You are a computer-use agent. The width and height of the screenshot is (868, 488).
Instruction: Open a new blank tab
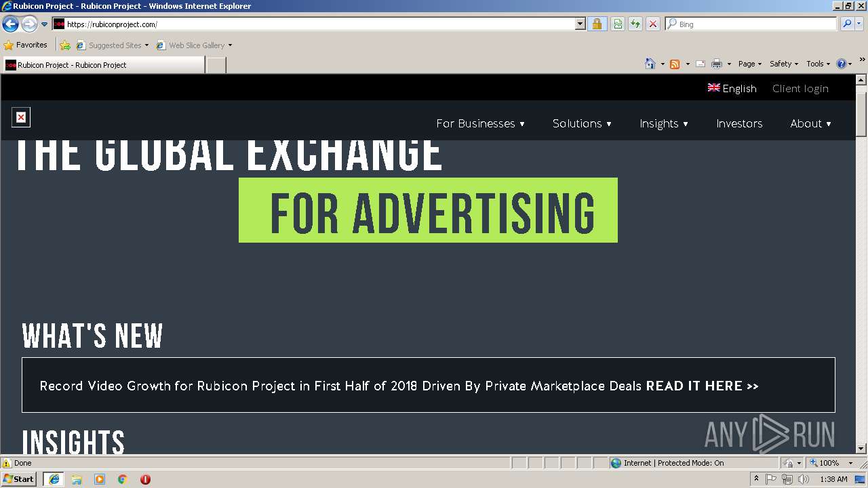[x=216, y=65]
